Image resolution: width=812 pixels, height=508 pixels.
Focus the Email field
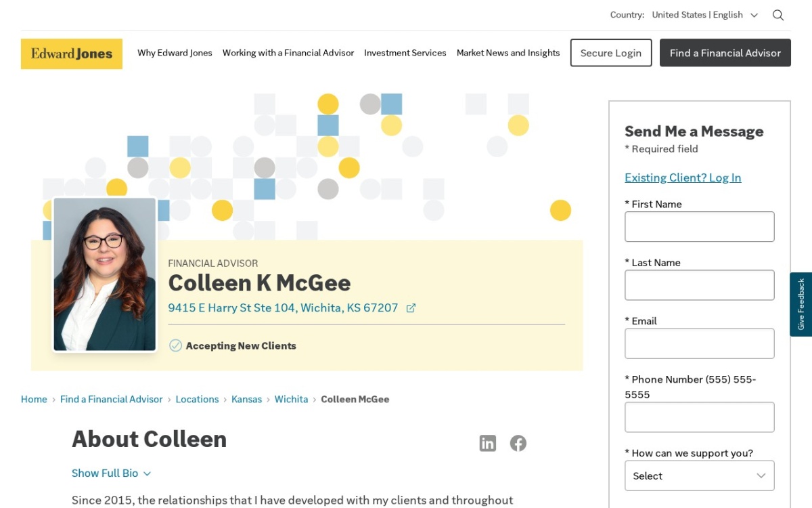[x=700, y=343]
